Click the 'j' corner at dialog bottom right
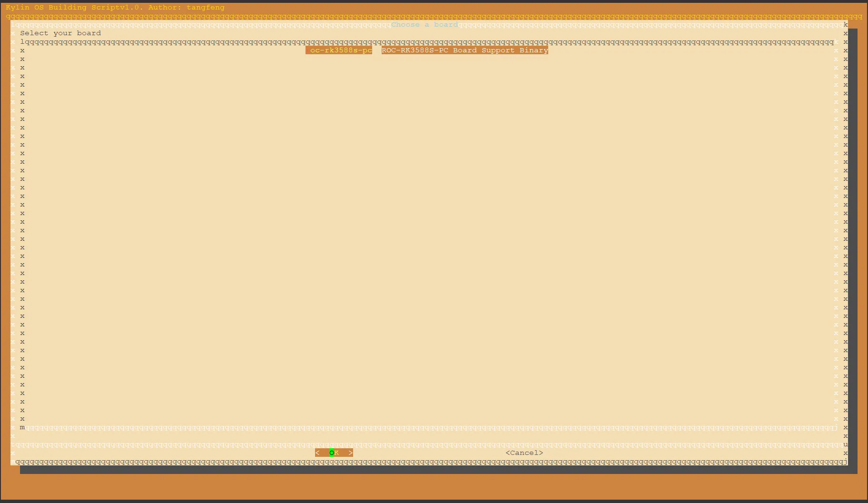 tap(846, 462)
